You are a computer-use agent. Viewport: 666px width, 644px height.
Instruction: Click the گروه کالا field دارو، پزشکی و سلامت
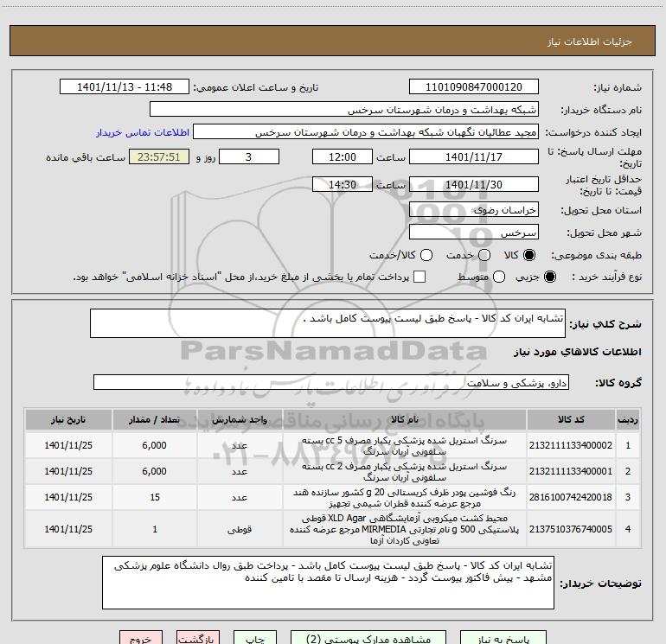tap(331, 382)
